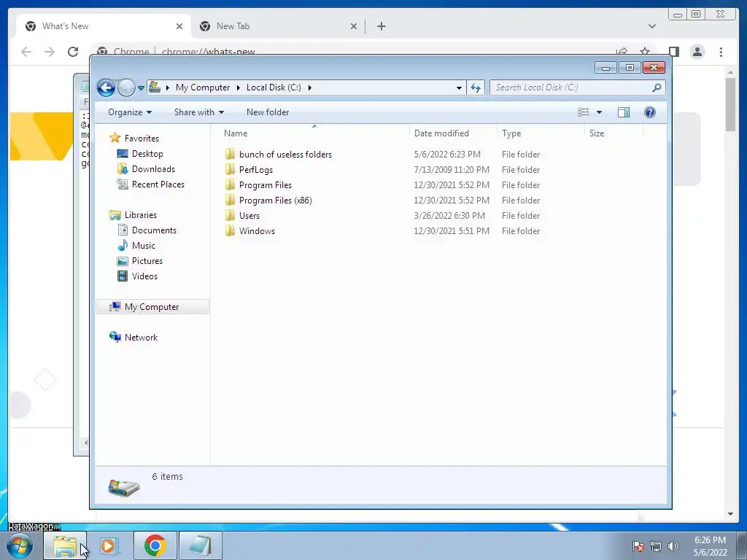Click date 7/13/2009 11:20 PM cell
The width and height of the screenshot is (747, 560).
tap(452, 169)
